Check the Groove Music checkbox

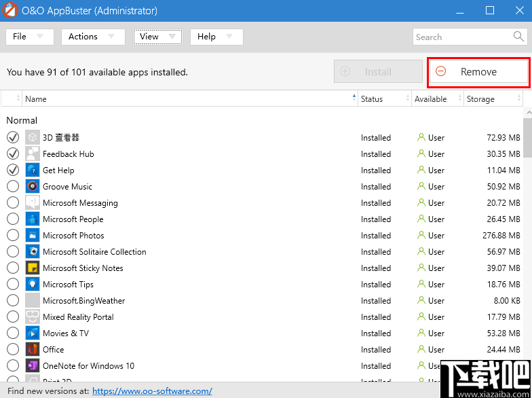(x=13, y=187)
